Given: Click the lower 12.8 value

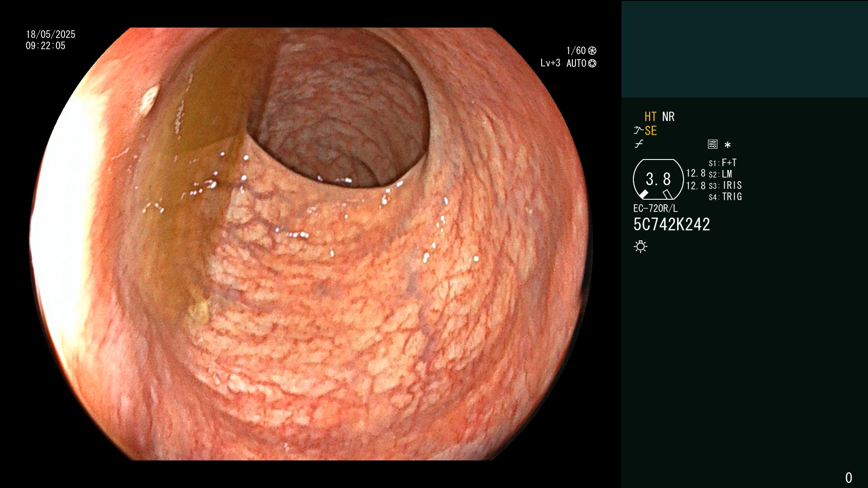Looking at the screenshot, I should point(696,186).
